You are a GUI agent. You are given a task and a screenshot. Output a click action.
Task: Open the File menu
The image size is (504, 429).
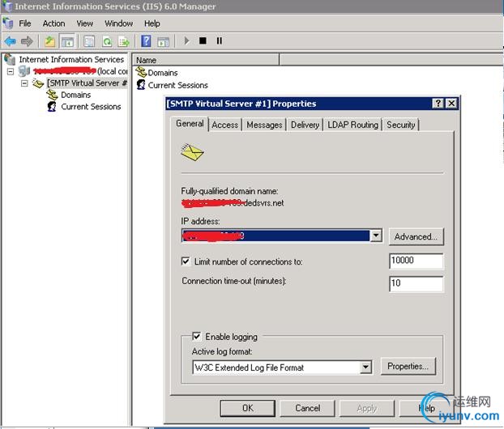point(25,23)
